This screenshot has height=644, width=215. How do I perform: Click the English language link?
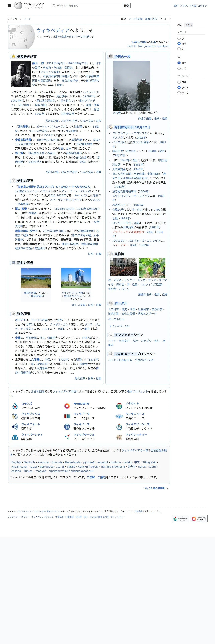tap(16, 462)
